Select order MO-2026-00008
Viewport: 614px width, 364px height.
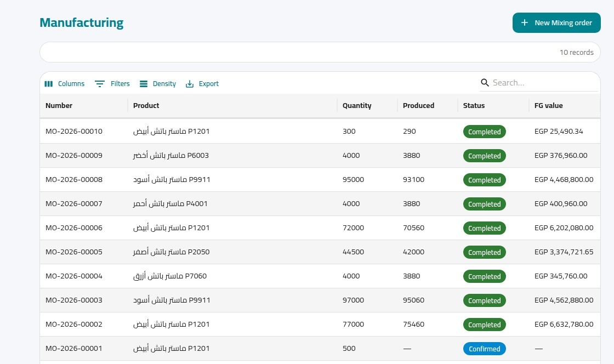pos(74,180)
